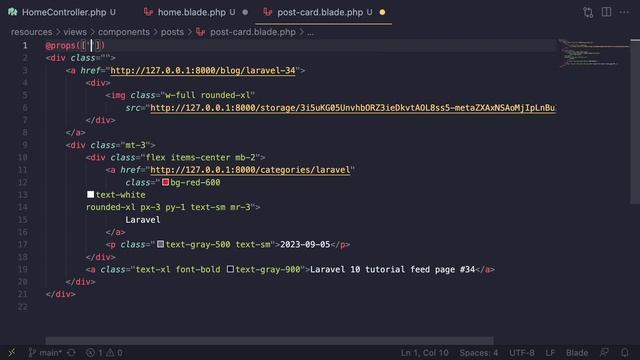Click the posts breadcrumb segment
The width and height of the screenshot is (640, 360).
click(172, 32)
